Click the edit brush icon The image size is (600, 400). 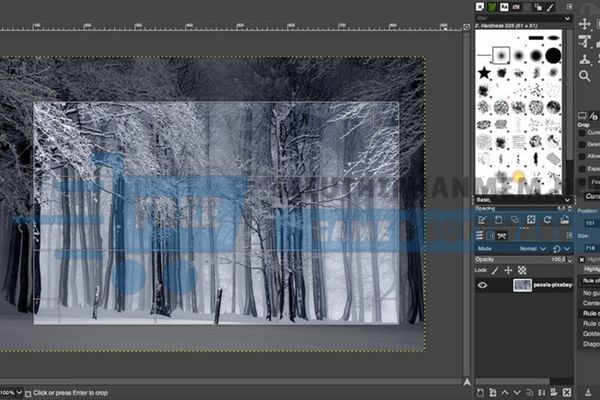coord(482,219)
